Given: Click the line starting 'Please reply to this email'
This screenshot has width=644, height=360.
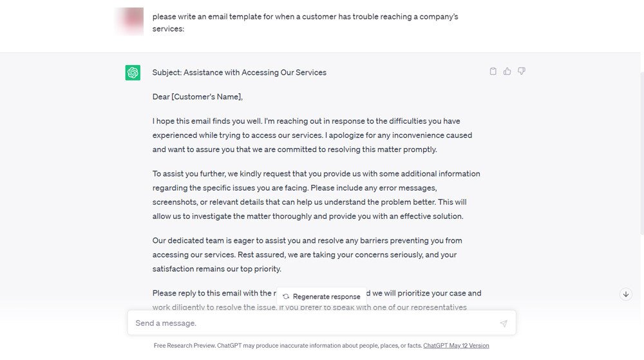Looking at the screenshot, I should [214, 294].
